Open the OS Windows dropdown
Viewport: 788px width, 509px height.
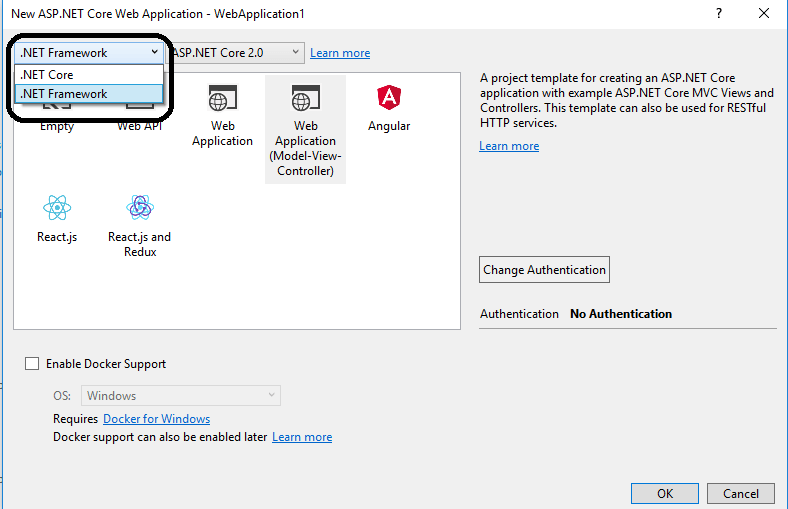(x=180, y=396)
